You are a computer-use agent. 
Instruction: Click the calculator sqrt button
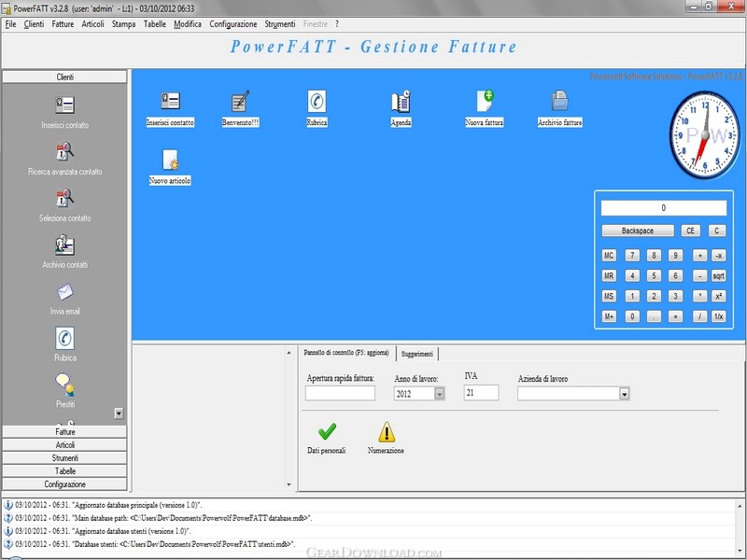point(718,276)
